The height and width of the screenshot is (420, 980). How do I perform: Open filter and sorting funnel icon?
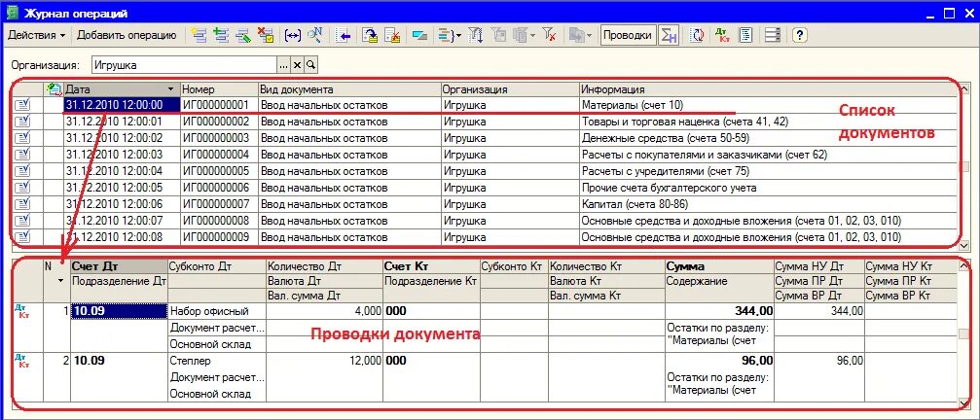point(476,36)
